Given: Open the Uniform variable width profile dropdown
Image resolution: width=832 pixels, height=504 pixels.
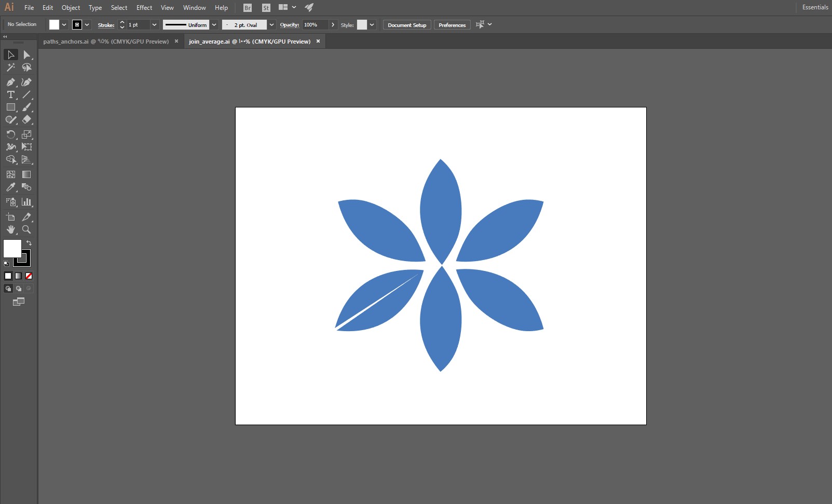Looking at the screenshot, I should (x=214, y=25).
